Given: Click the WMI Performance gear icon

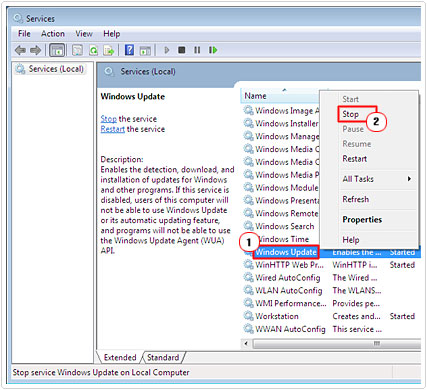Looking at the screenshot, I should click(248, 303).
